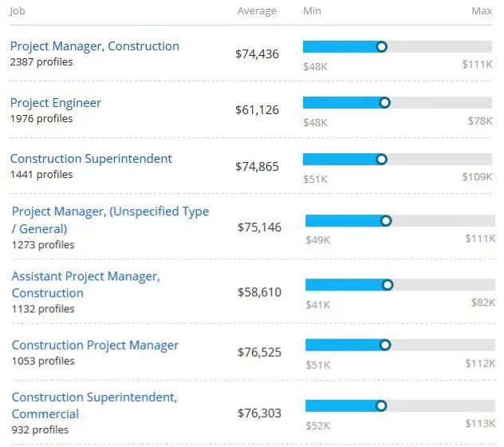Click the Max column header
The width and height of the screenshot is (504, 447).
(482, 11)
